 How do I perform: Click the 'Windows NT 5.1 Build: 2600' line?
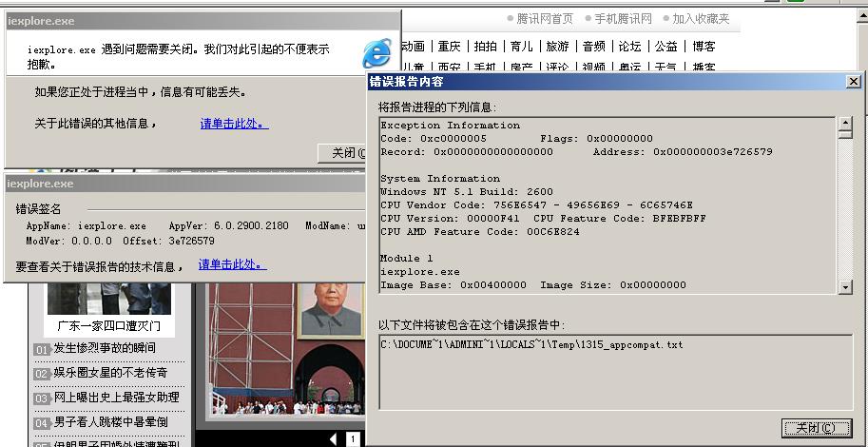pyautogui.click(x=467, y=192)
